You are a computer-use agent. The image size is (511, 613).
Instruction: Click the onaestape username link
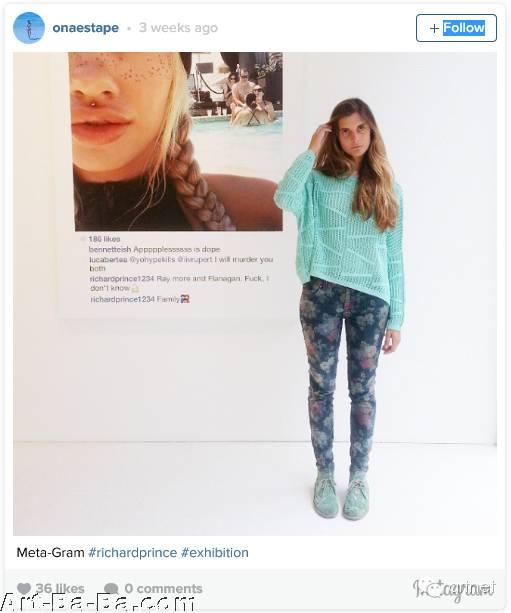pyautogui.click(x=85, y=28)
